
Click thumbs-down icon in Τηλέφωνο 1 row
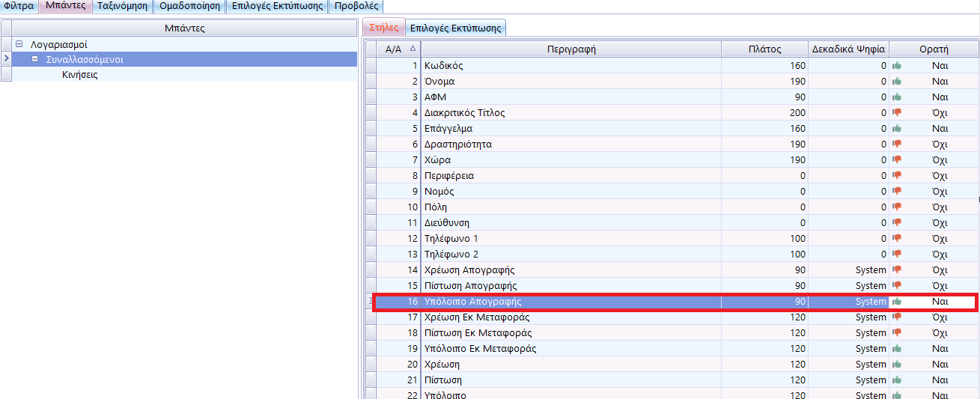click(x=897, y=239)
